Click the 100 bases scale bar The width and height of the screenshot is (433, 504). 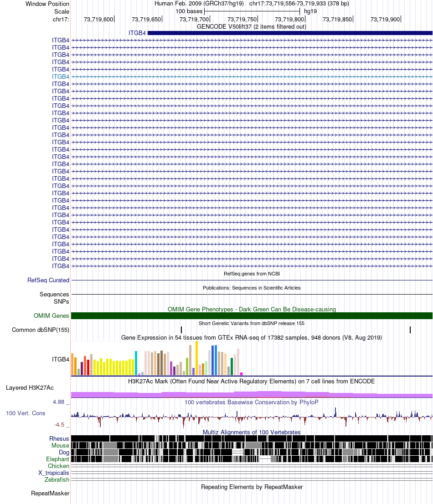click(x=252, y=11)
